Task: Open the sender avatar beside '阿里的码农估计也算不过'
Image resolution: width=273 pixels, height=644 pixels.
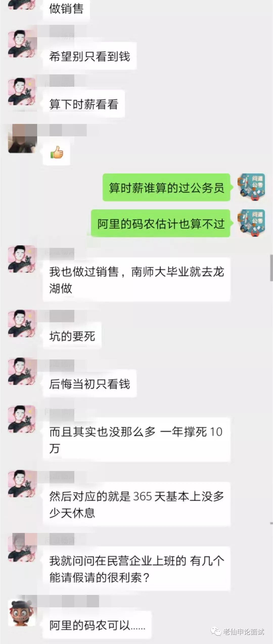Action: (251, 223)
